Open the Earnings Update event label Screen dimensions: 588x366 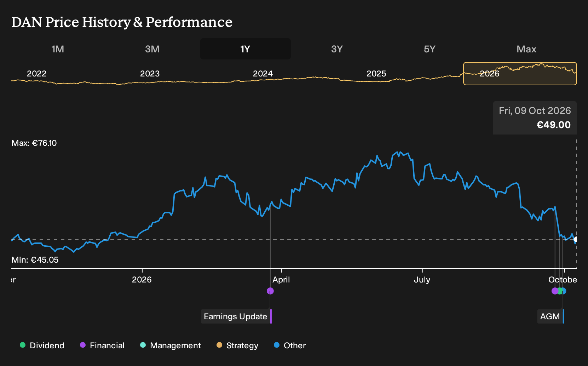point(236,316)
